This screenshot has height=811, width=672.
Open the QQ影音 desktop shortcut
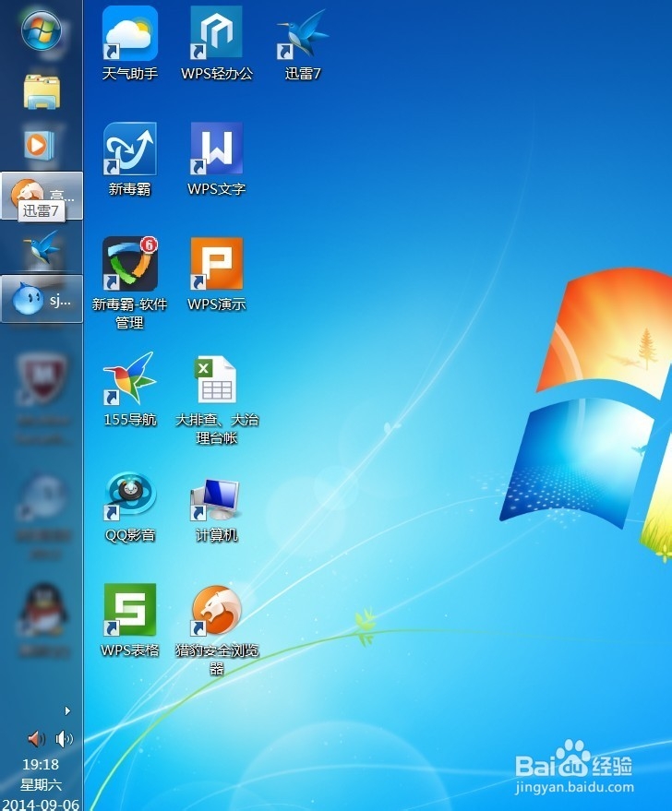coord(130,507)
